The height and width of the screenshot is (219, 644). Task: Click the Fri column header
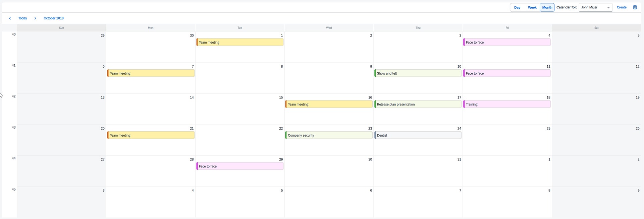(507, 28)
